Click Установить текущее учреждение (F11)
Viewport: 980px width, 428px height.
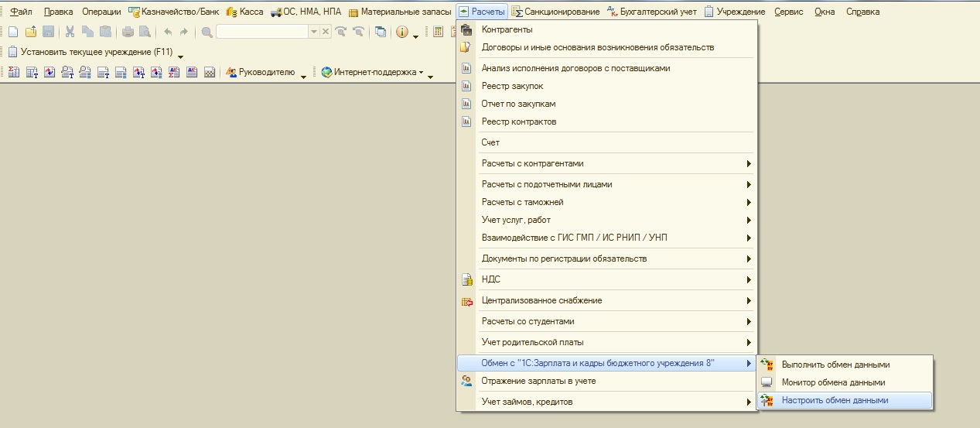90,53
